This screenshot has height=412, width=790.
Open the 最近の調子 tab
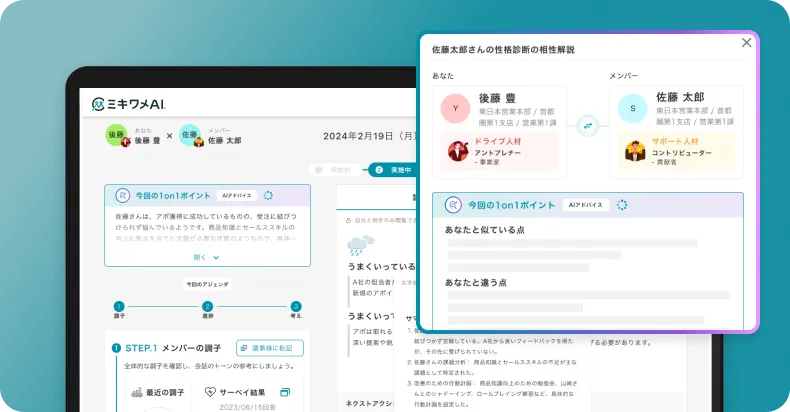pos(158,392)
